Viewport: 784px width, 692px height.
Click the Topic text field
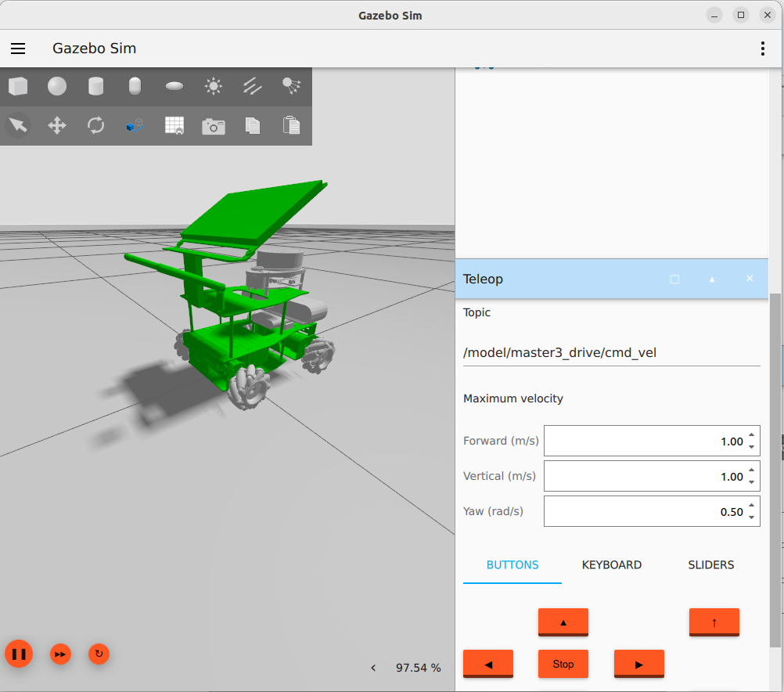pyautogui.click(x=610, y=353)
